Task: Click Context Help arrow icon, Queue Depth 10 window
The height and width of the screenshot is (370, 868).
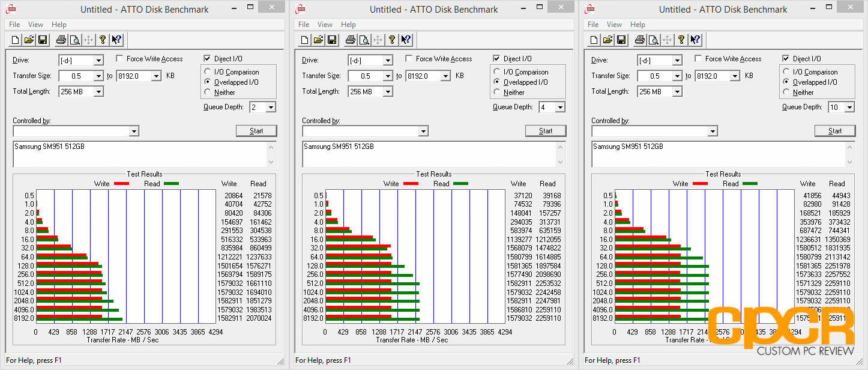Action: pyautogui.click(x=695, y=40)
